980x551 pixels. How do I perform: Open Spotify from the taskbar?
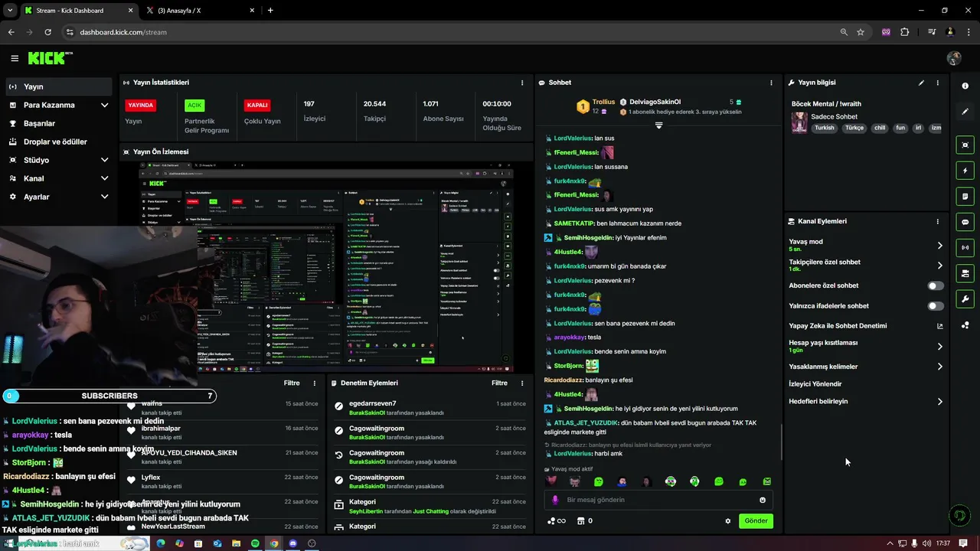click(x=255, y=543)
